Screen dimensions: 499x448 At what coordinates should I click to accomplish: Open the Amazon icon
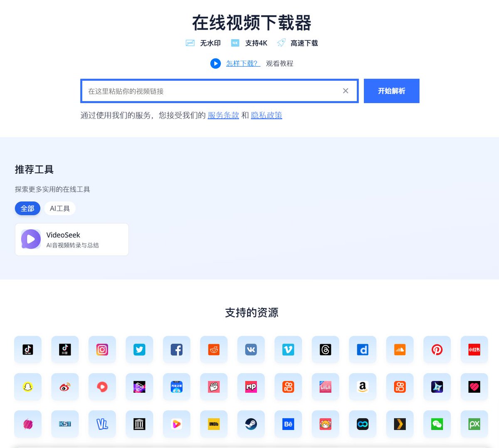363,387
